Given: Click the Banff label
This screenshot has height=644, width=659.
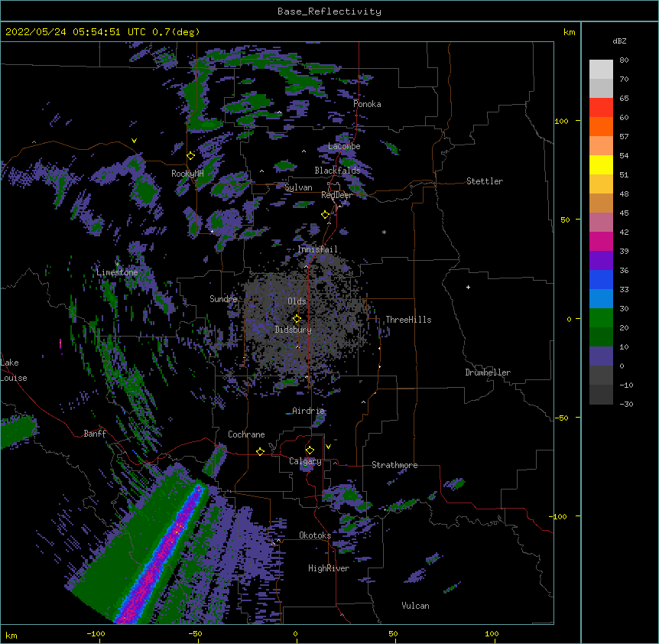Looking at the screenshot, I should pyautogui.click(x=95, y=434).
